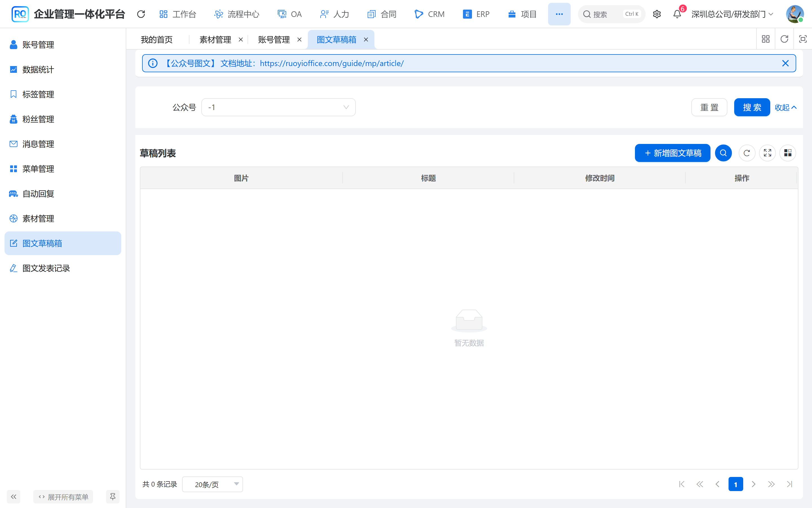The height and width of the screenshot is (508, 812).
Task: Expand the draft table to fullscreen
Action: pyautogui.click(x=767, y=153)
